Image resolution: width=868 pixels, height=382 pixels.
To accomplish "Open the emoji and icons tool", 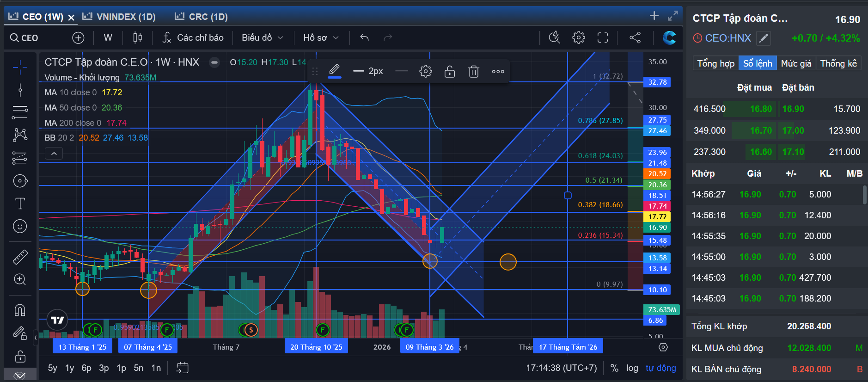I will coord(20,226).
